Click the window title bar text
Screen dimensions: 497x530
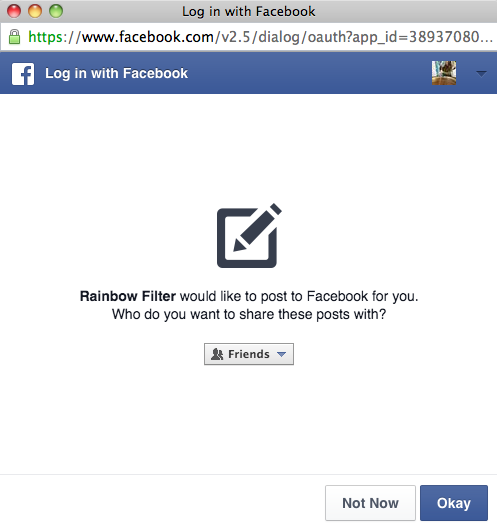pos(248,11)
